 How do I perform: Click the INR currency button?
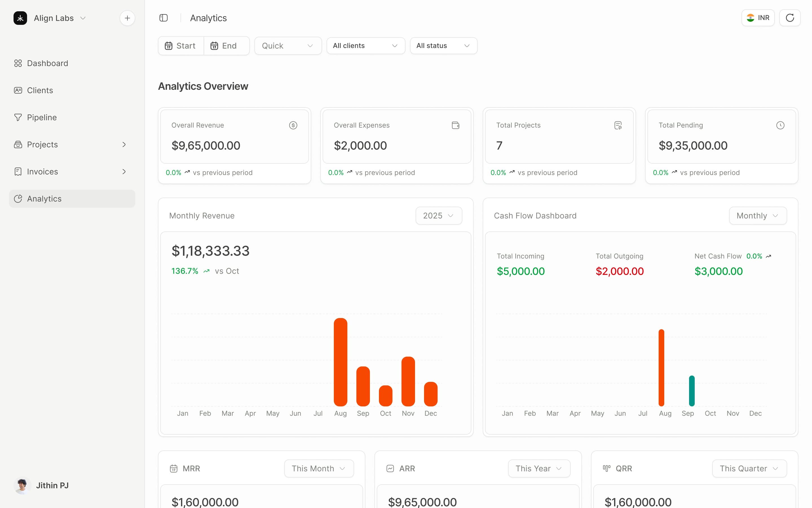coord(758,18)
